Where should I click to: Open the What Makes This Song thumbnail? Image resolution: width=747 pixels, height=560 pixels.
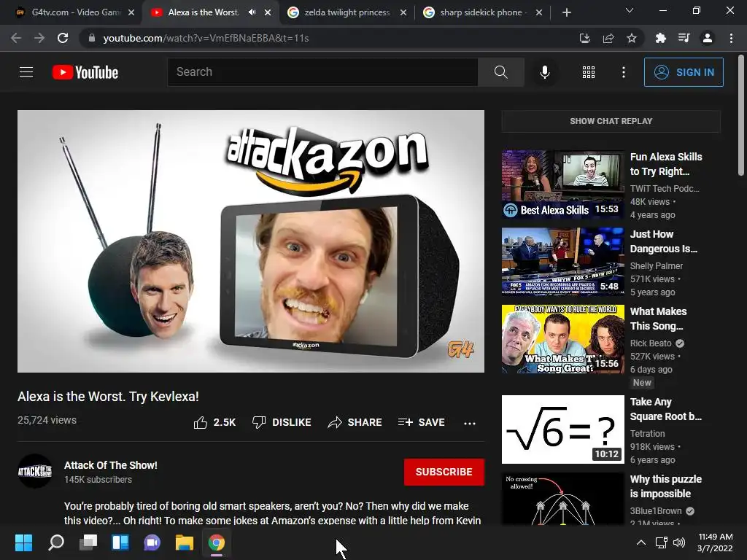click(x=562, y=339)
